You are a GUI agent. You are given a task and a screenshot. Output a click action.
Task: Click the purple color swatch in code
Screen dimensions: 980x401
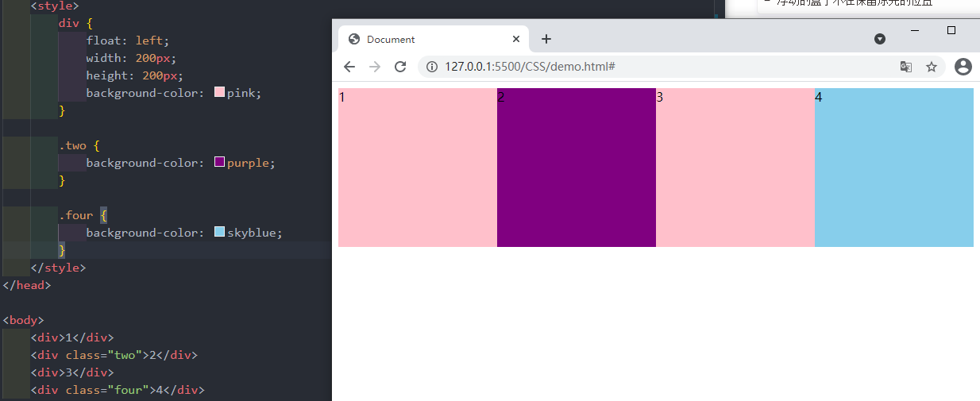pos(220,163)
